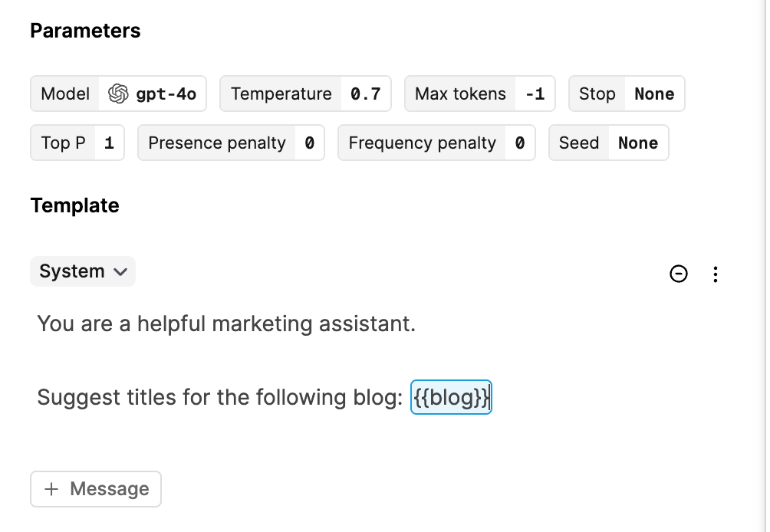This screenshot has height=532, width=770.
Task: Select the Parameters section heading
Action: pos(85,31)
